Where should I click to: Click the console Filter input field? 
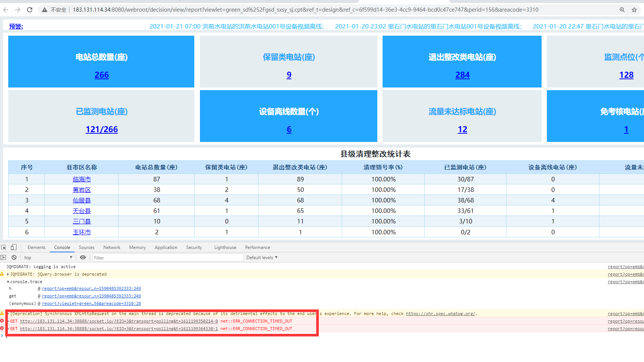(168, 258)
